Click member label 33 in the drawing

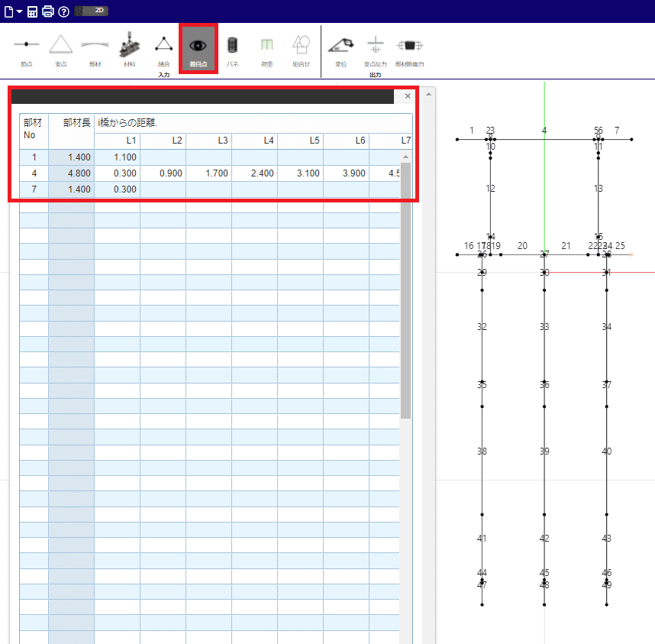pyautogui.click(x=544, y=326)
